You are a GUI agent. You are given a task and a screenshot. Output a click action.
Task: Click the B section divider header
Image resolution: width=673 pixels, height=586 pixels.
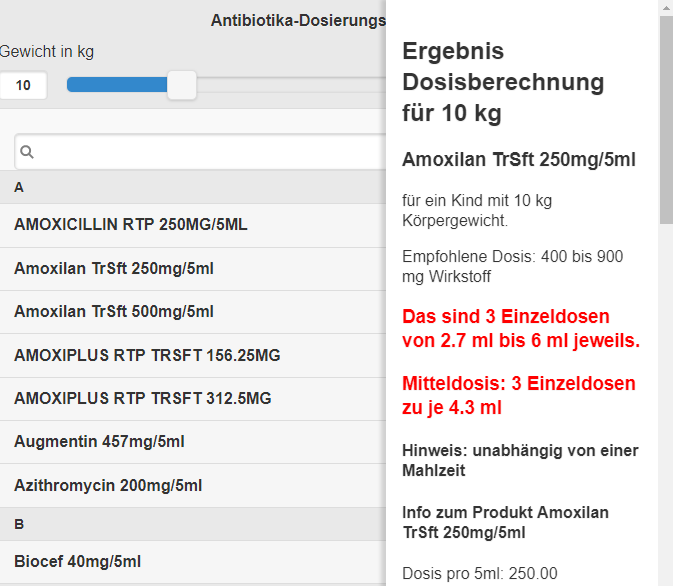193,524
